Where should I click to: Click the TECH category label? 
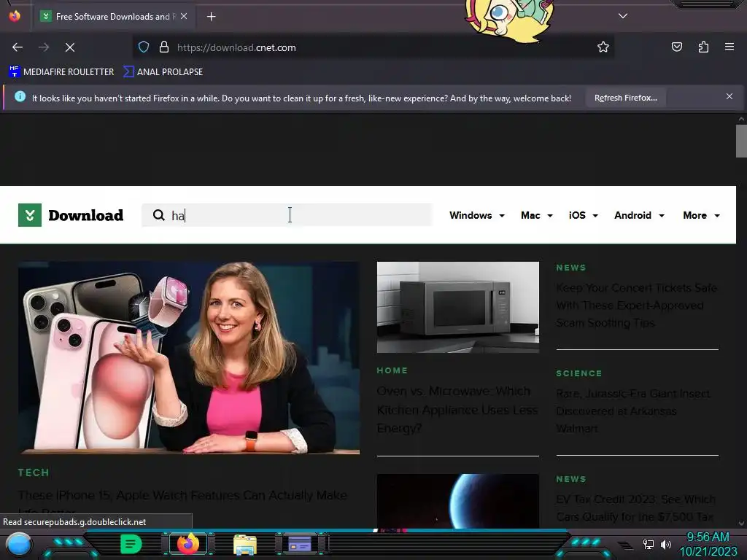coord(34,472)
